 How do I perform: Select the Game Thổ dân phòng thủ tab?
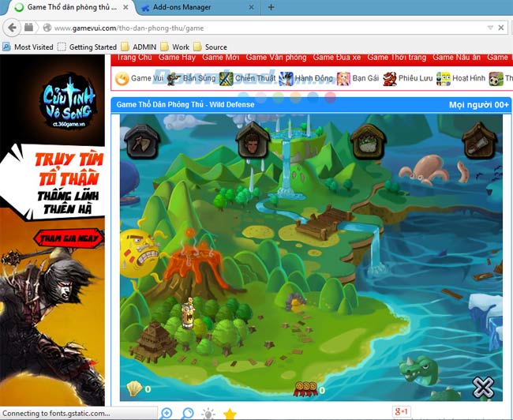click(69, 7)
